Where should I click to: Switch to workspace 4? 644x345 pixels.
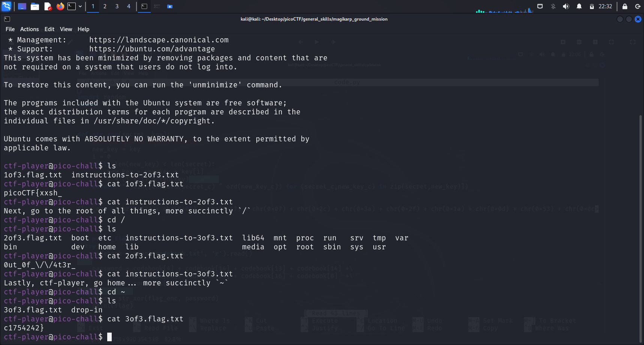(129, 6)
